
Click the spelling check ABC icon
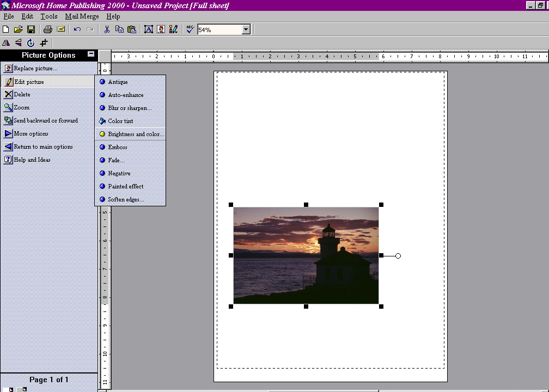(x=190, y=29)
